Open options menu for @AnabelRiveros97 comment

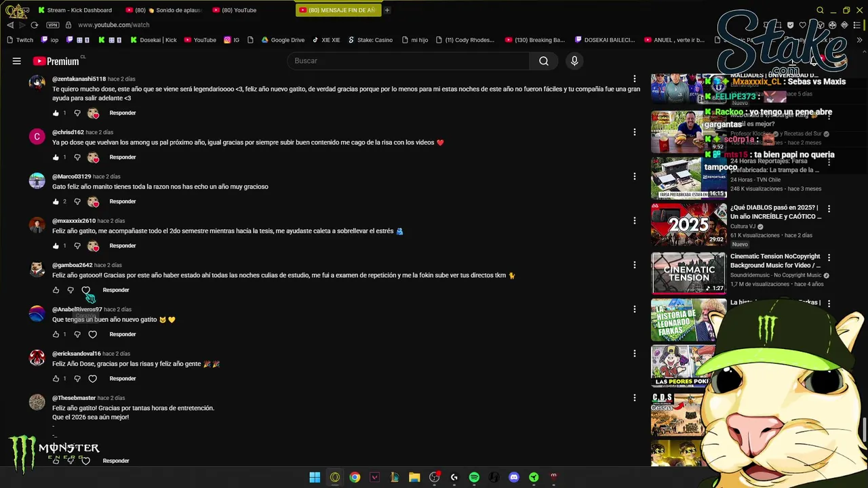pyautogui.click(x=635, y=309)
